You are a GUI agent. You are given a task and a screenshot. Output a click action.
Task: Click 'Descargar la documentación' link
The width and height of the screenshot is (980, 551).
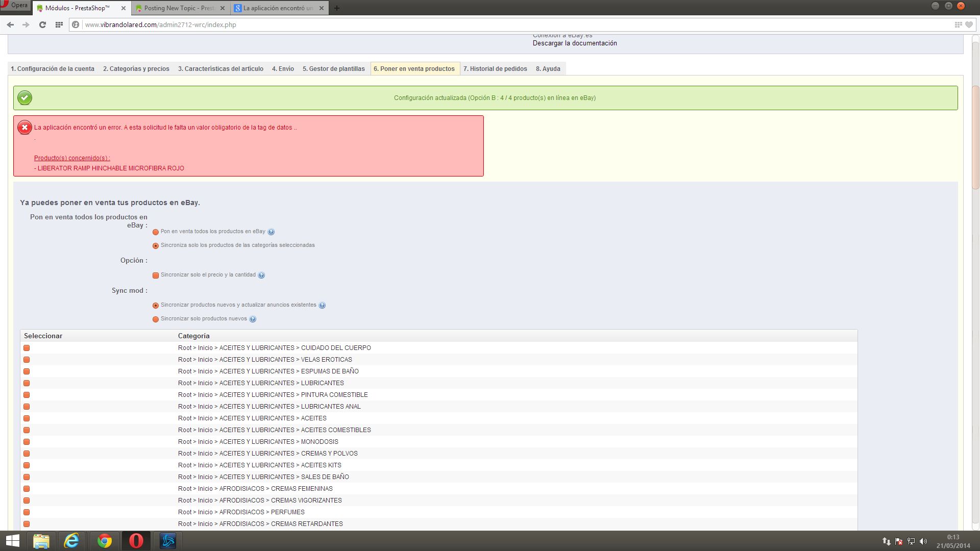coord(575,43)
